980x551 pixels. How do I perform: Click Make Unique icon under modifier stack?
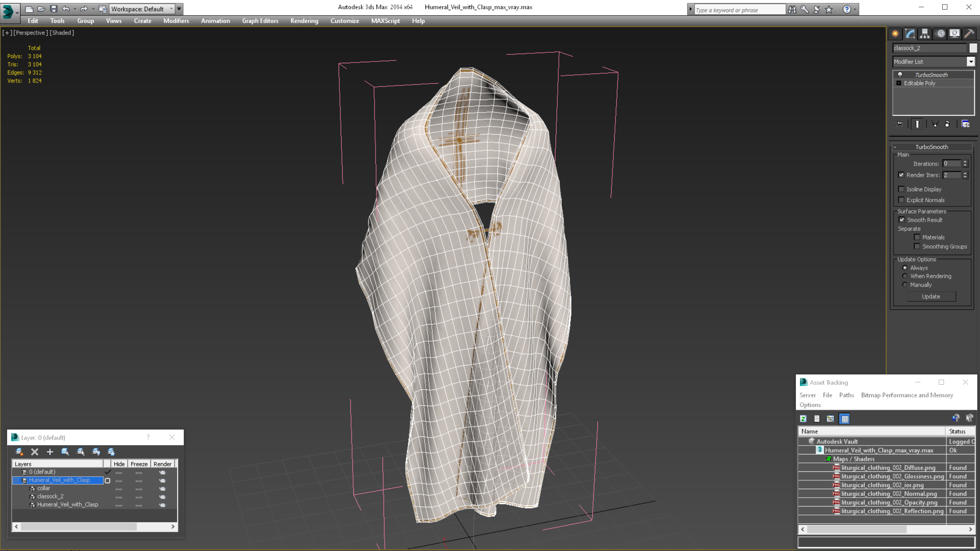click(935, 124)
